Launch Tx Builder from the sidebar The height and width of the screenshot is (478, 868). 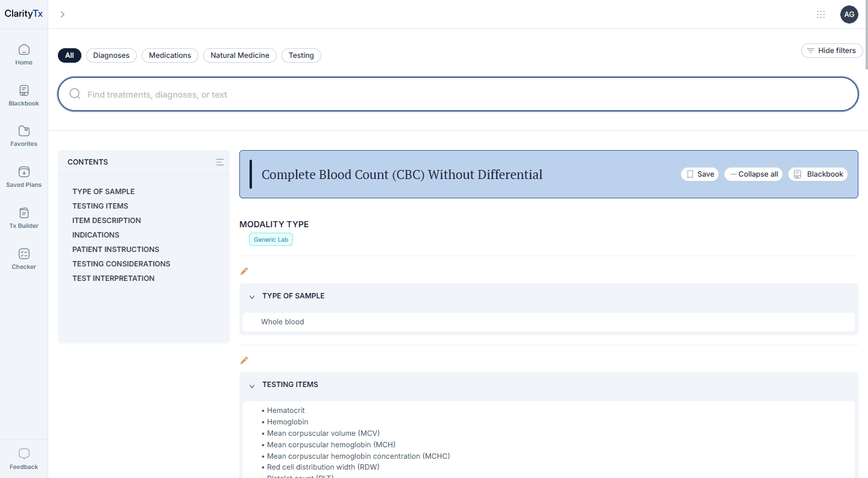coord(24,218)
